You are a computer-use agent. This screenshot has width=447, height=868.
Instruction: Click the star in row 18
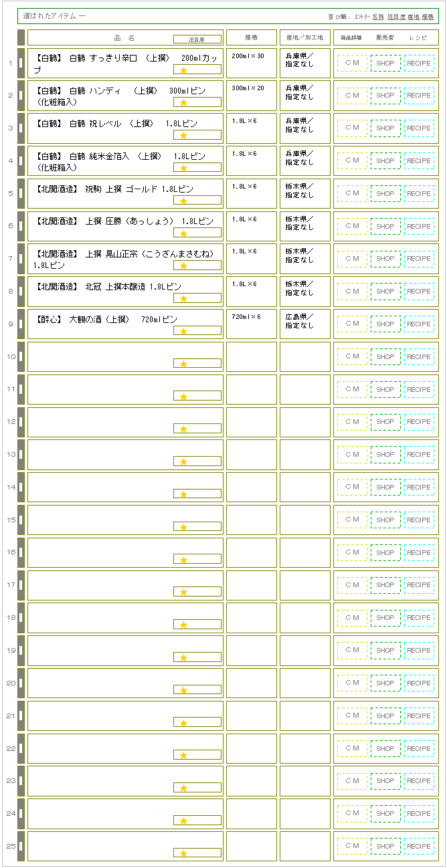click(183, 625)
